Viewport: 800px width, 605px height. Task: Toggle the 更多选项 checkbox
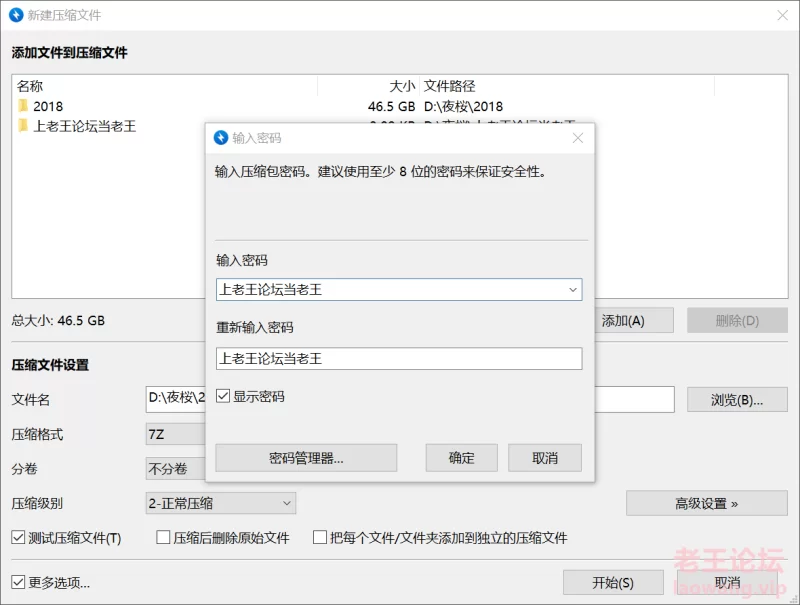pos(18,582)
